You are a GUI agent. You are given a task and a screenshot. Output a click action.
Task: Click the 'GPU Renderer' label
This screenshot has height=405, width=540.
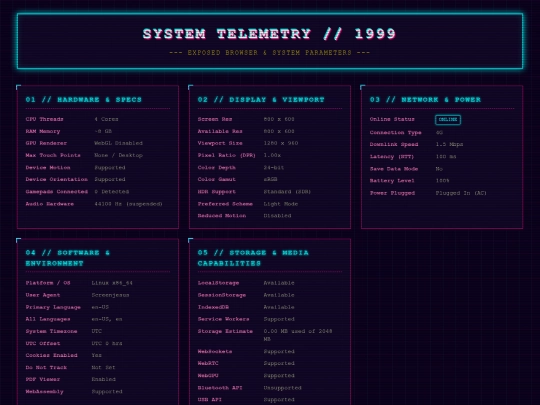[46, 143]
